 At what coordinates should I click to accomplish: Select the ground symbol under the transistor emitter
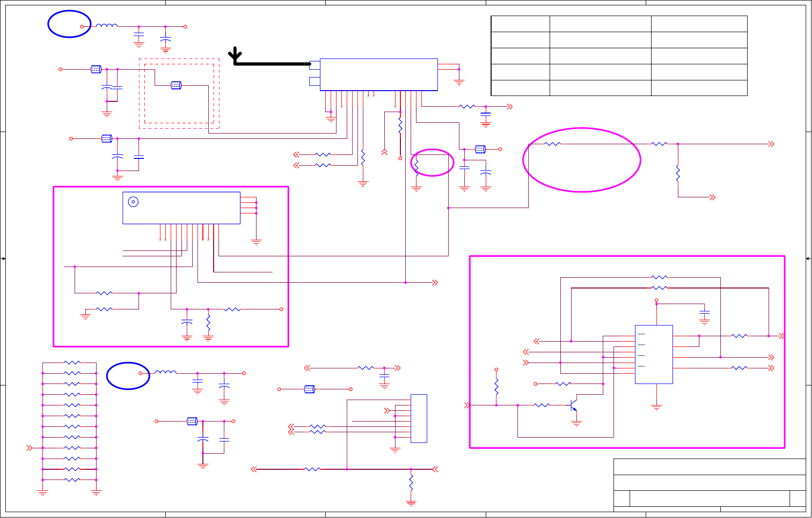point(576,424)
